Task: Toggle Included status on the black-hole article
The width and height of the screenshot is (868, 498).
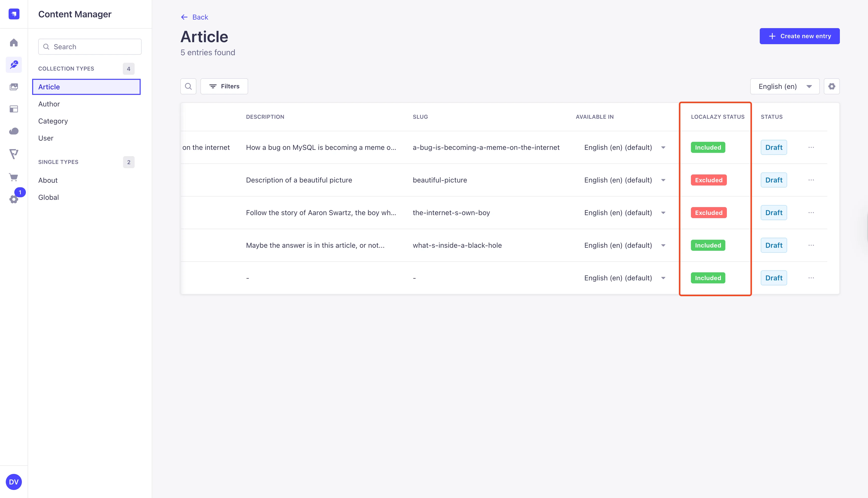Action: click(x=708, y=245)
